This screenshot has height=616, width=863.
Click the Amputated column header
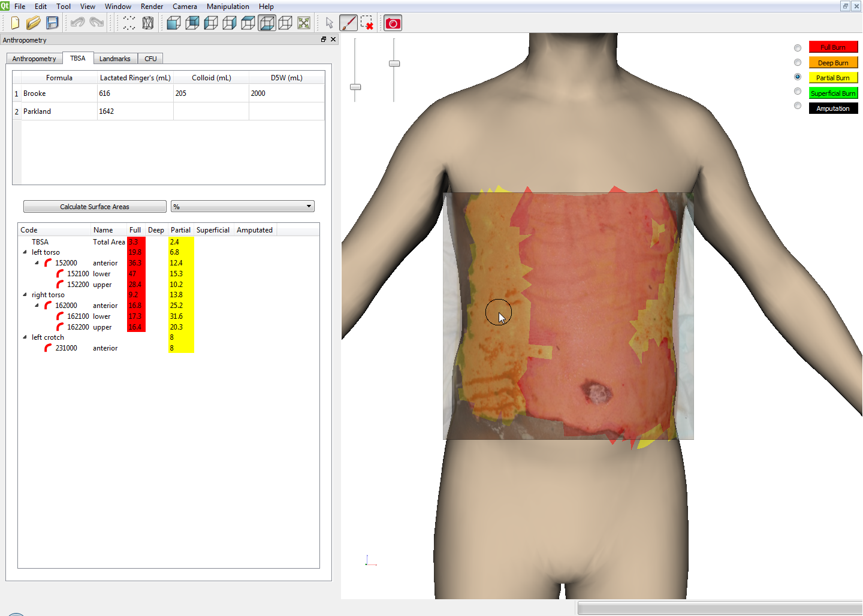click(x=255, y=230)
